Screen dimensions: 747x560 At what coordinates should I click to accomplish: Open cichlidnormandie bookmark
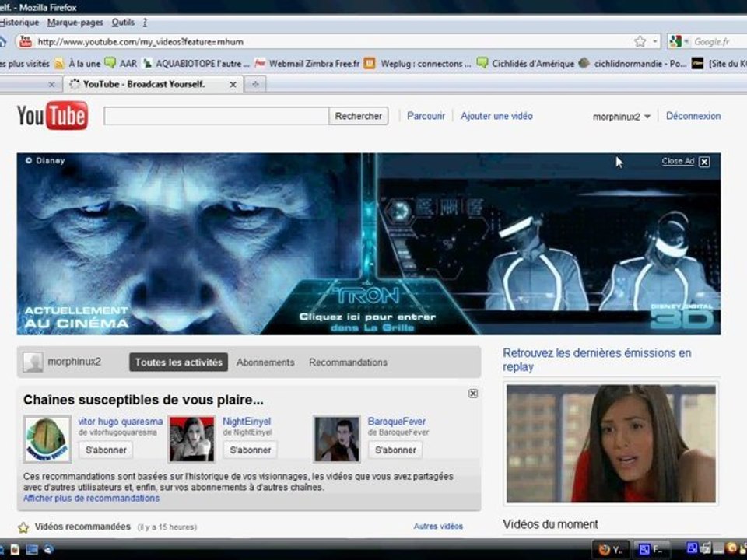point(633,63)
